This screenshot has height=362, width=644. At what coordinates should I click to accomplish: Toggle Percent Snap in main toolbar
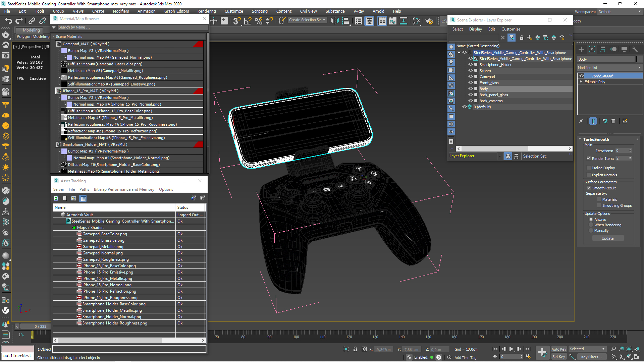(259, 21)
